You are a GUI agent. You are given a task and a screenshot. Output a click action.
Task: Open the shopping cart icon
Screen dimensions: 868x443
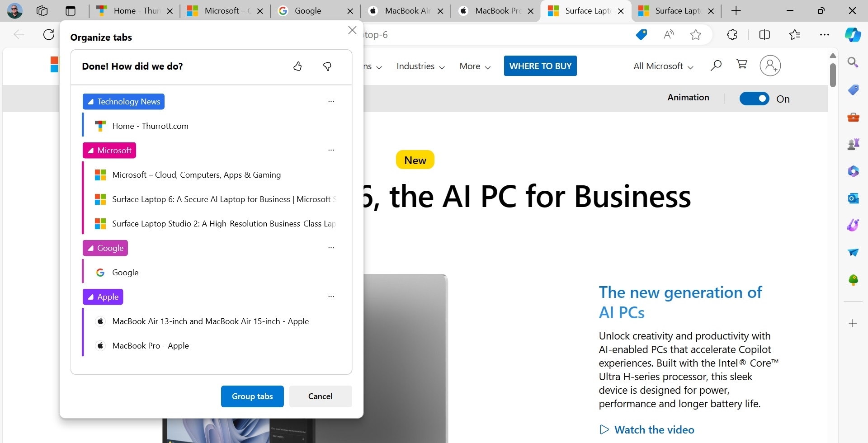(x=741, y=65)
